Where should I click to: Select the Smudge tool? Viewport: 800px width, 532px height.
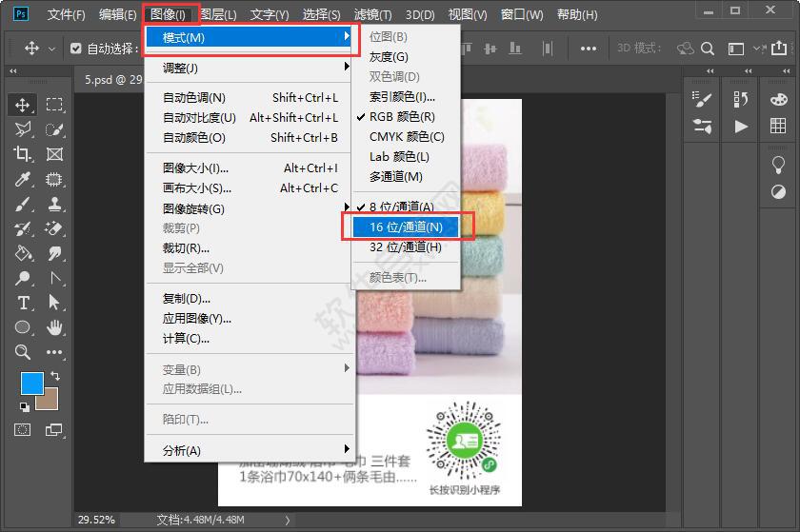pos(54,253)
